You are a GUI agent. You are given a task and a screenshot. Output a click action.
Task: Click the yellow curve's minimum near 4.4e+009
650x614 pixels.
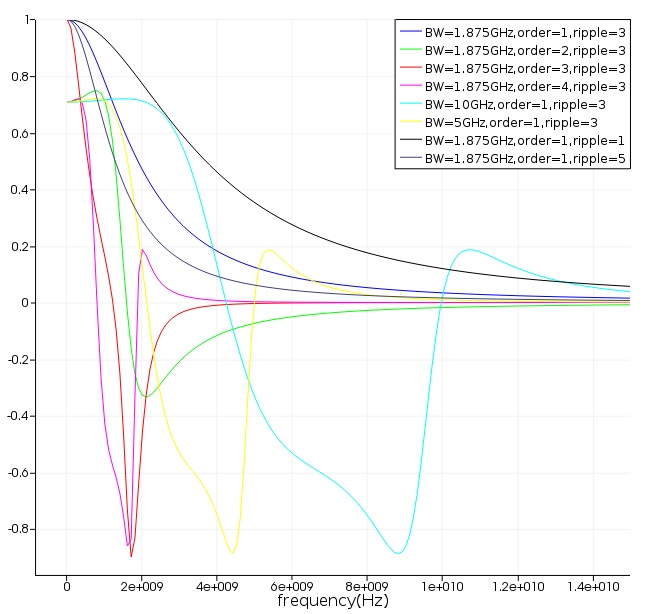[x=232, y=552]
